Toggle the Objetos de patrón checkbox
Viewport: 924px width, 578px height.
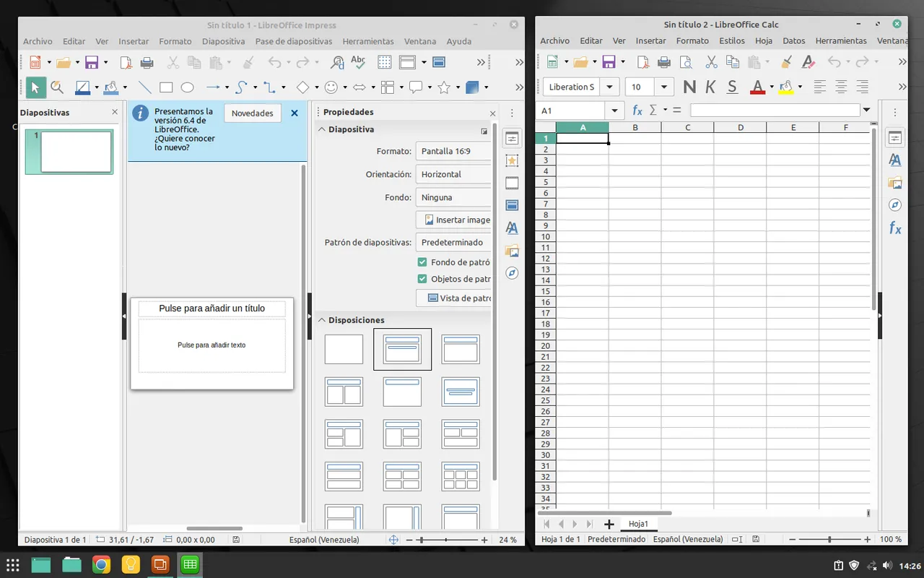click(422, 279)
